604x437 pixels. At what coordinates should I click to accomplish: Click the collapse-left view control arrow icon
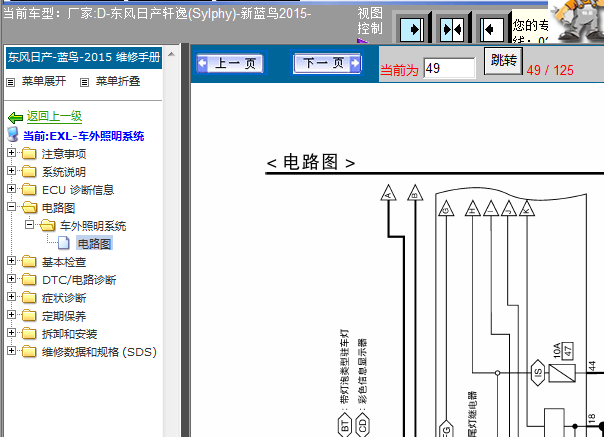[492, 29]
